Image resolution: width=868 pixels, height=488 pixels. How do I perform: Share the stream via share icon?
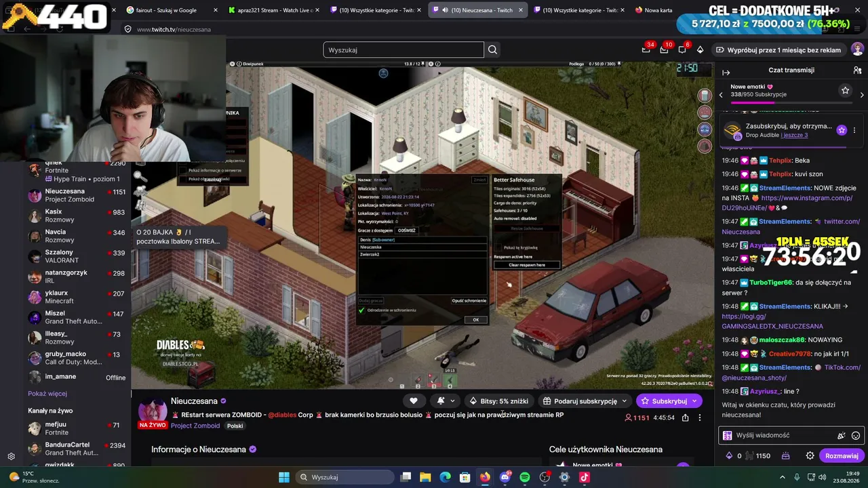[x=686, y=418]
